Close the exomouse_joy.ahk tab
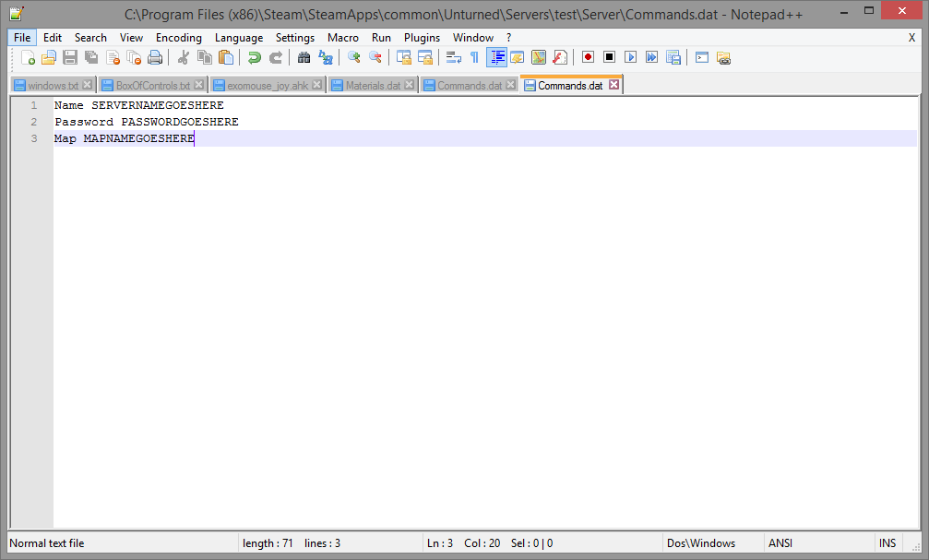Screen dimensions: 929x560 [x=317, y=85]
